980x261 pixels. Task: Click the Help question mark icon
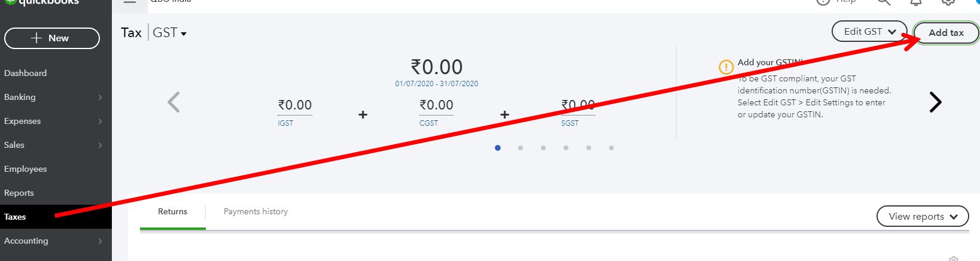(824, 2)
